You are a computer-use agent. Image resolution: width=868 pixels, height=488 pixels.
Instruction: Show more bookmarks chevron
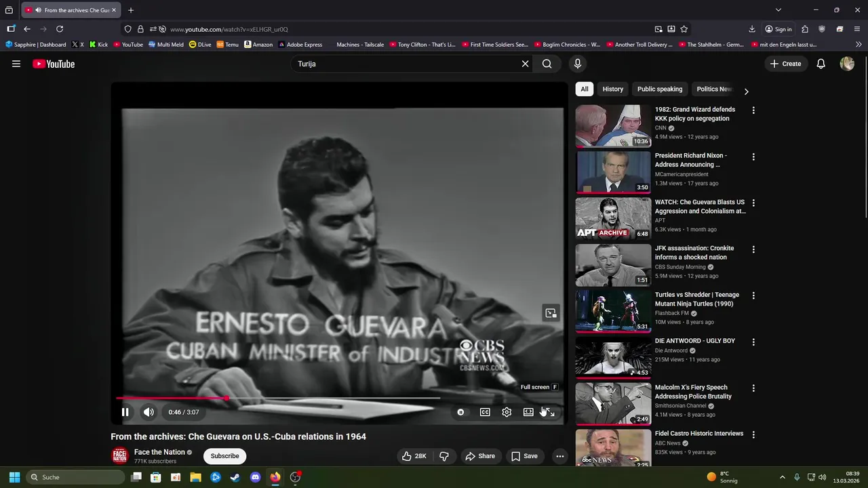pyautogui.click(x=859, y=45)
